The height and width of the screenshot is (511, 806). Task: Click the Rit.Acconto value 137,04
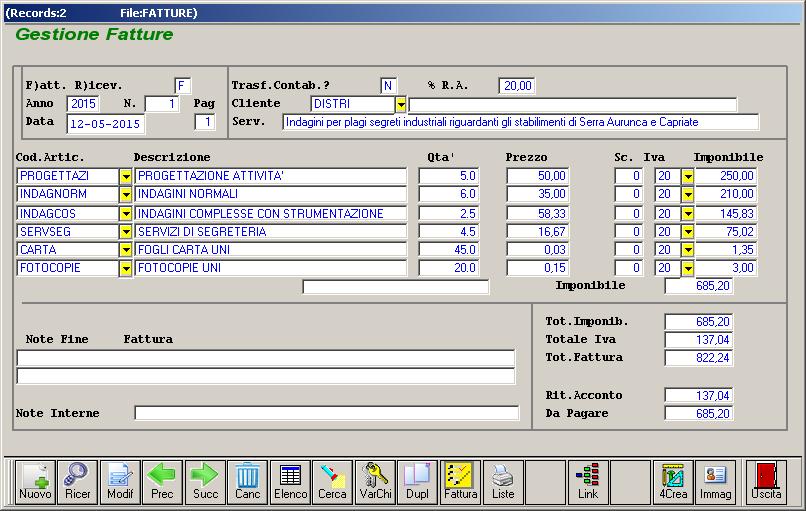[x=698, y=395]
